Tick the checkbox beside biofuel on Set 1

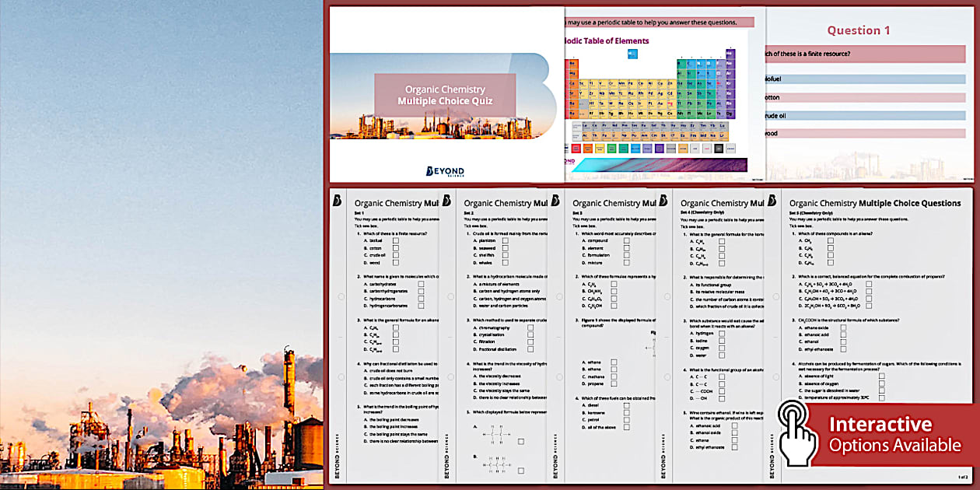(x=396, y=240)
